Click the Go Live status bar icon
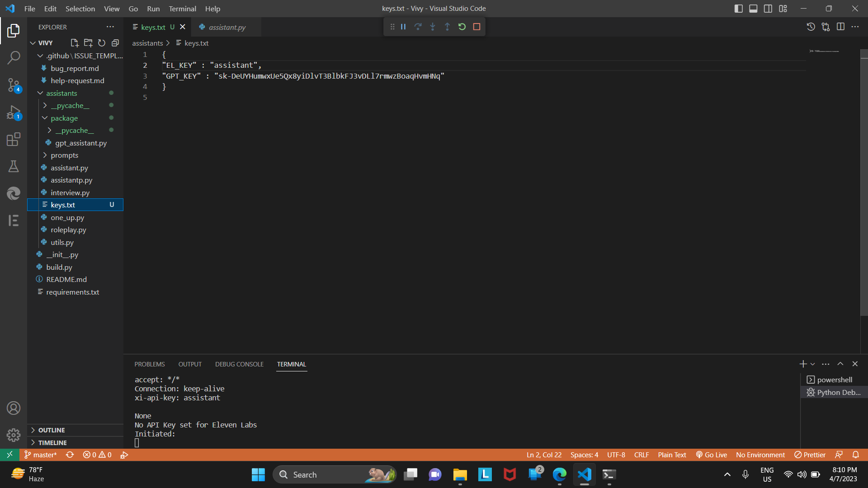868x488 pixels. pos(711,455)
